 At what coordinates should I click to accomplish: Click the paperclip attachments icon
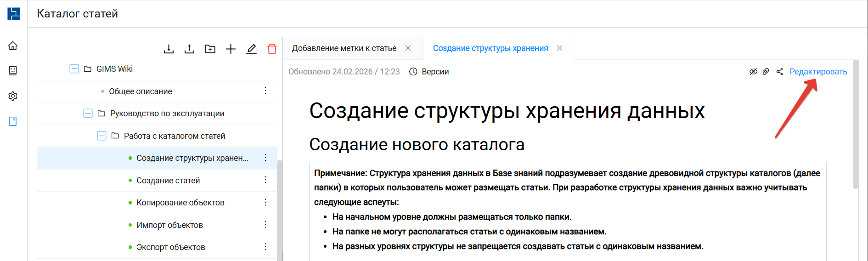[x=766, y=72]
